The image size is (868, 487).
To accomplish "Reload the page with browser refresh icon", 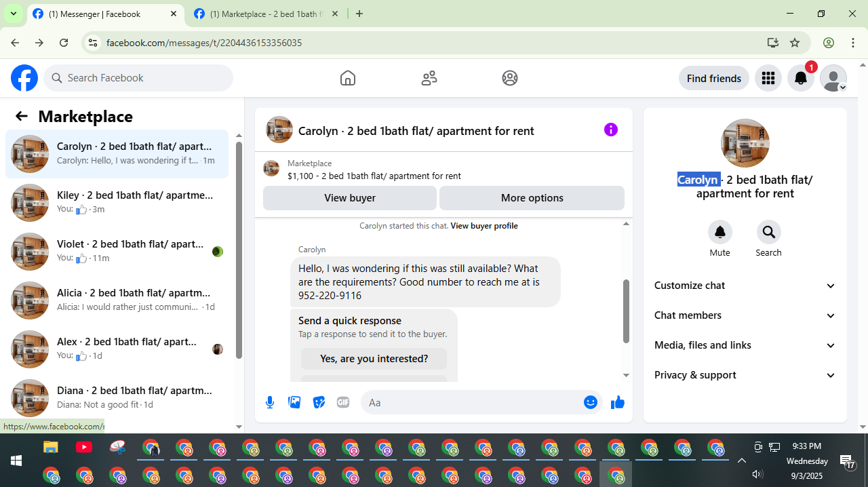I will click(64, 43).
